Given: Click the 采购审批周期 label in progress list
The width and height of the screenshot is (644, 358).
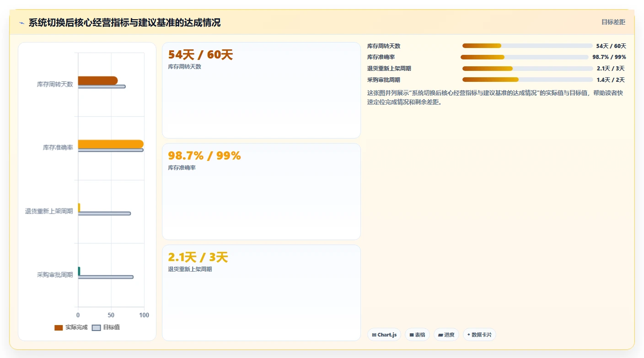Looking at the screenshot, I should [384, 80].
